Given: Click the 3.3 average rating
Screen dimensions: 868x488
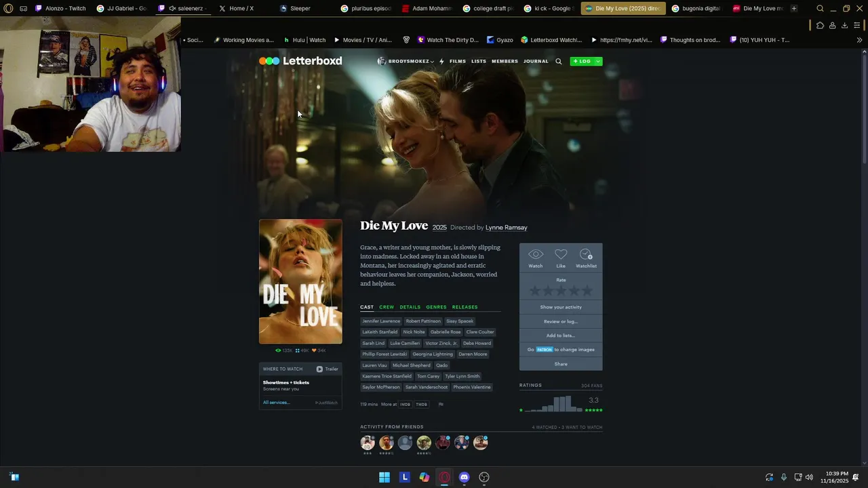Looking at the screenshot, I should tap(593, 401).
